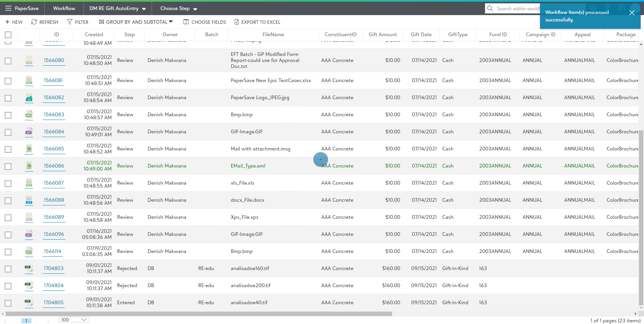Dismiss the workflow processed notification
This screenshot has height=324, width=644.
(x=632, y=13)
